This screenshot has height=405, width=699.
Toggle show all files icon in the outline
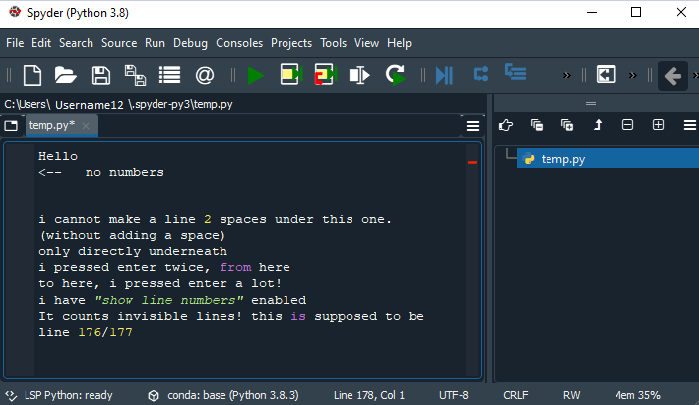point(567,125)
